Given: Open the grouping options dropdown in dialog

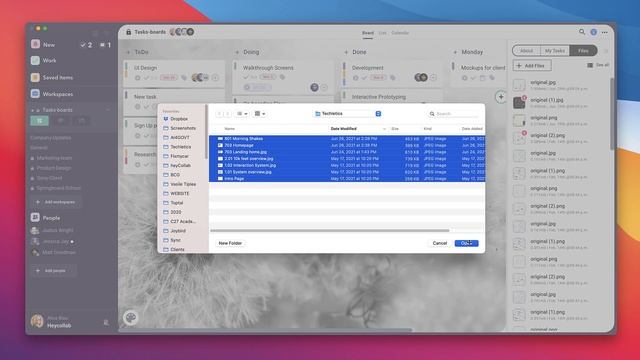Looking at the screenshot, I should click(x=260, y=114).
